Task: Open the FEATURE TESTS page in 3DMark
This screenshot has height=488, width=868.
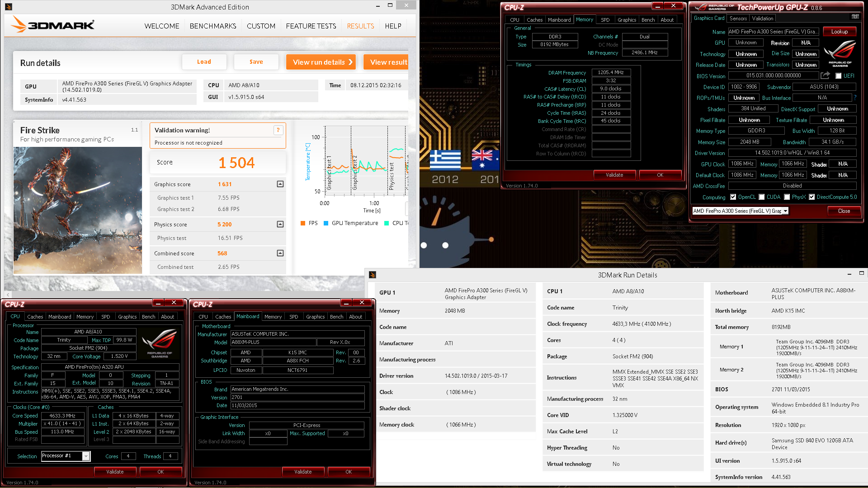Action: pyautogui.click(x=311, y=26)
